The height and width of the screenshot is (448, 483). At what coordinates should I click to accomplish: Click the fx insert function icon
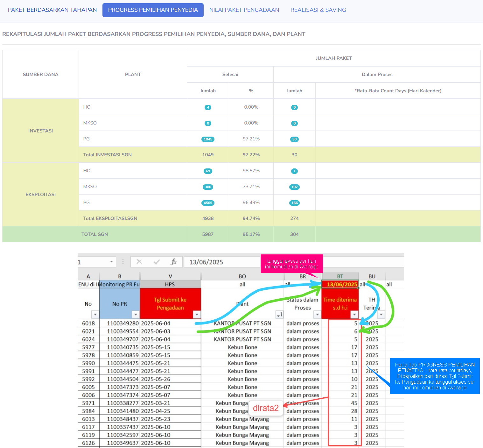[173, 262]
